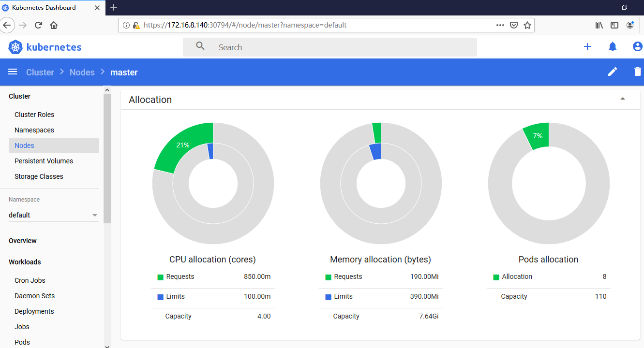This screenshot has width=644, height=348.
Task: Open Namespaces in sidebar
Action: pyautogui.click(x=34, y=130)
